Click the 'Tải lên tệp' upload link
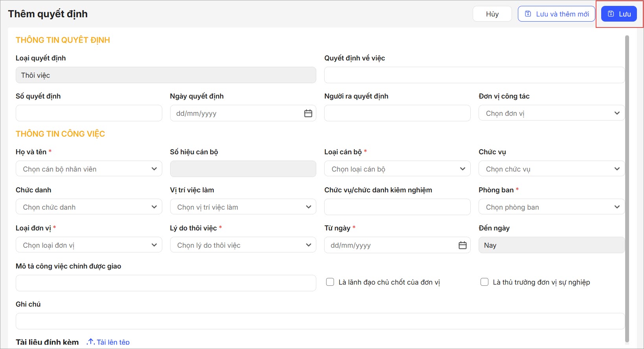 tap(113, 342)
